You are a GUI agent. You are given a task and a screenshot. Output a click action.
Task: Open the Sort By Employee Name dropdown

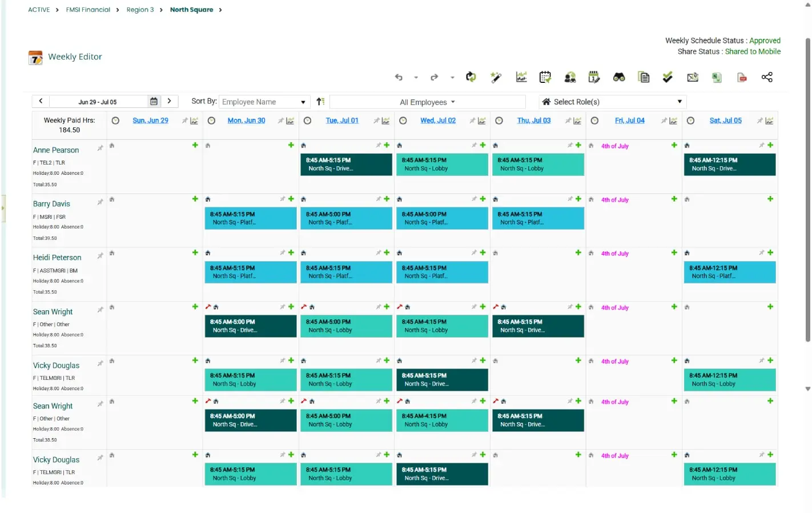point(264,102)
